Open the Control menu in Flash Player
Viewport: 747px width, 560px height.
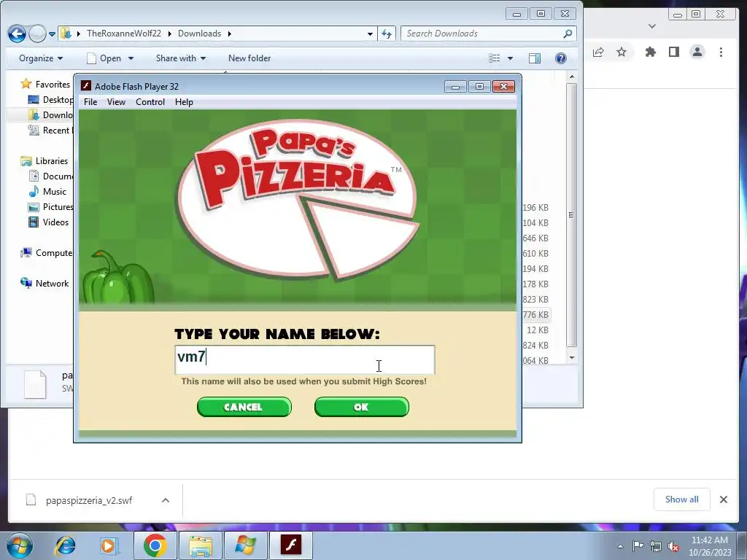(150, 102)
